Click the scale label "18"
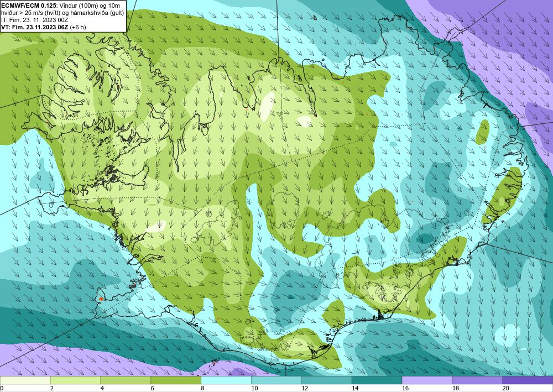This screenshot has width=553, height=392. [455, 388]
